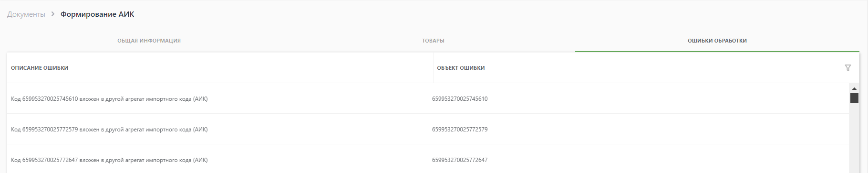Click object cell value 659953270025745610
Screen dimensions: 868x173
click(x=460, y=99)
